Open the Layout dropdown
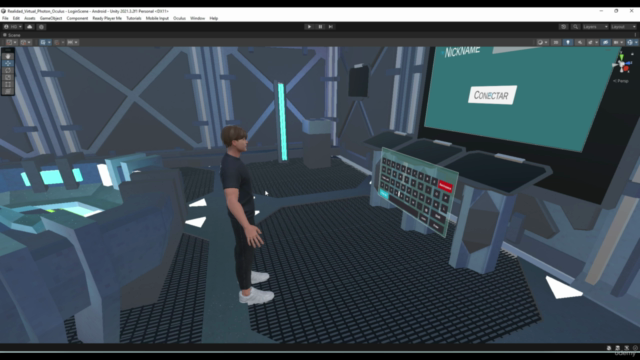Viewport: 640px width, 360px height. [623, 27]
